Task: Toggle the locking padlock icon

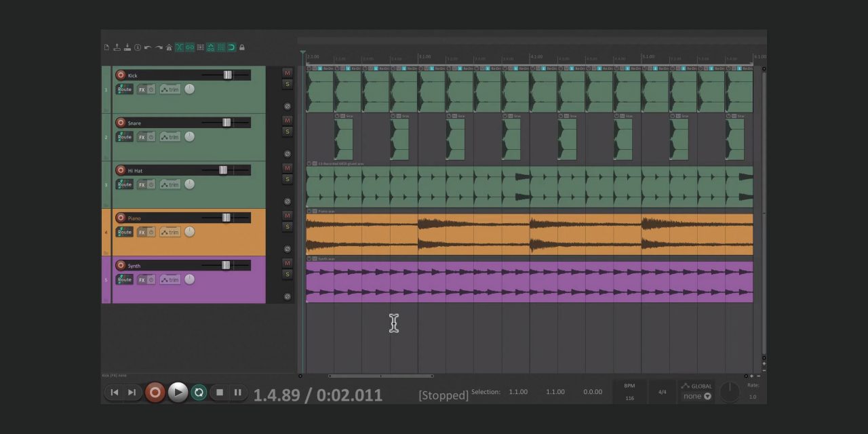Action: coord(242,47)
